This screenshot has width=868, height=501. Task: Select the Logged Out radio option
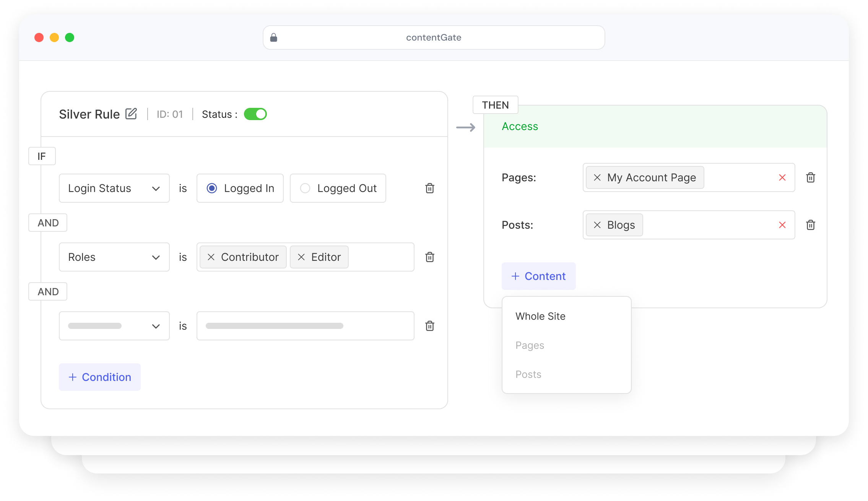tap(305, 188)
